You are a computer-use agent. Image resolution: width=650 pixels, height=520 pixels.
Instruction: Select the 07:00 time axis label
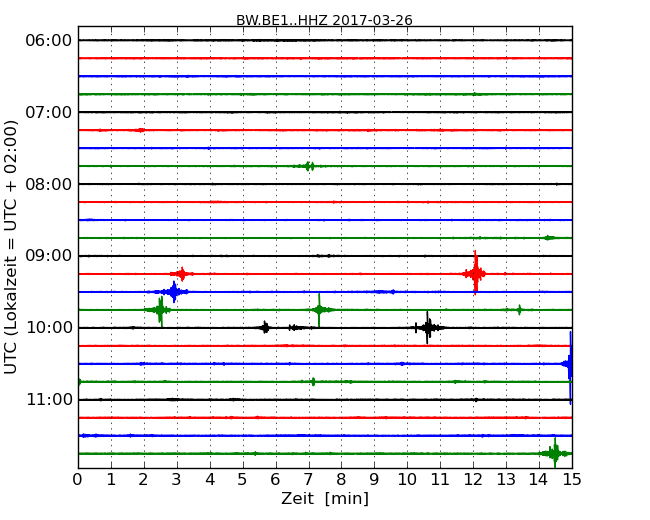coord(49,112)
